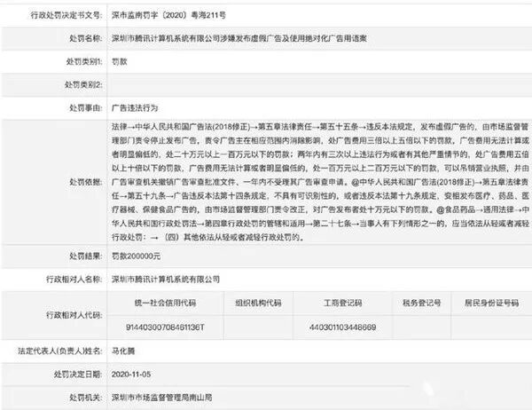The image size is (532, 410).
Task: Click the 处罚事由 label
Action: pos(85,108)
